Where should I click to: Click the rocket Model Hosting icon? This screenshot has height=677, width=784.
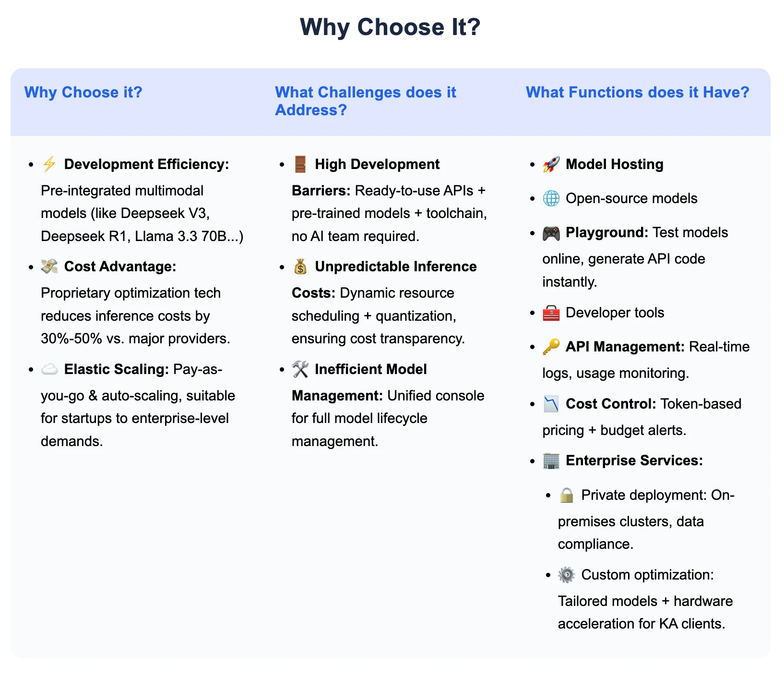551,164
